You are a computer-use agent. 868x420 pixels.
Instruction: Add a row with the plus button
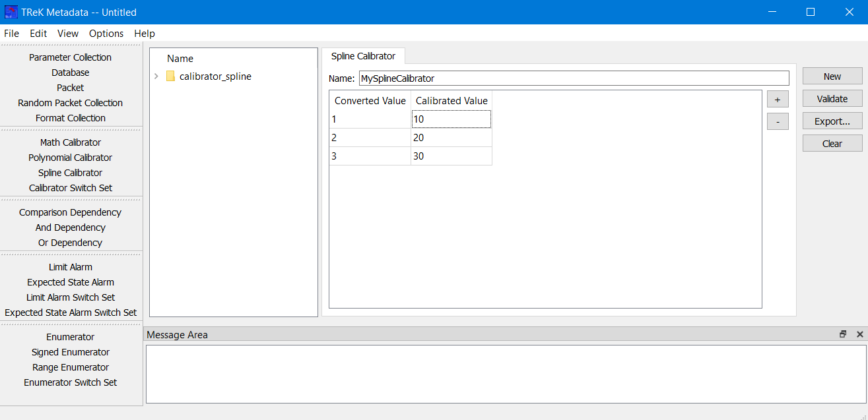778,100
